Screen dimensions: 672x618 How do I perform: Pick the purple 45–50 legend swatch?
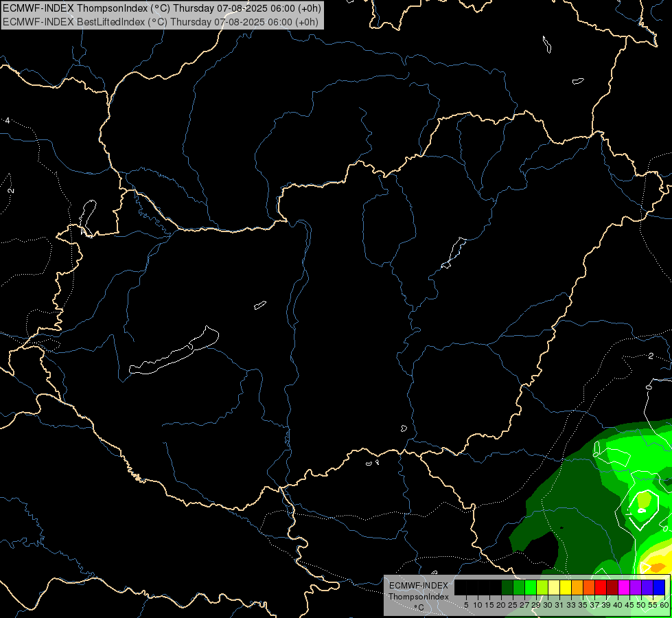pos(636,587)
